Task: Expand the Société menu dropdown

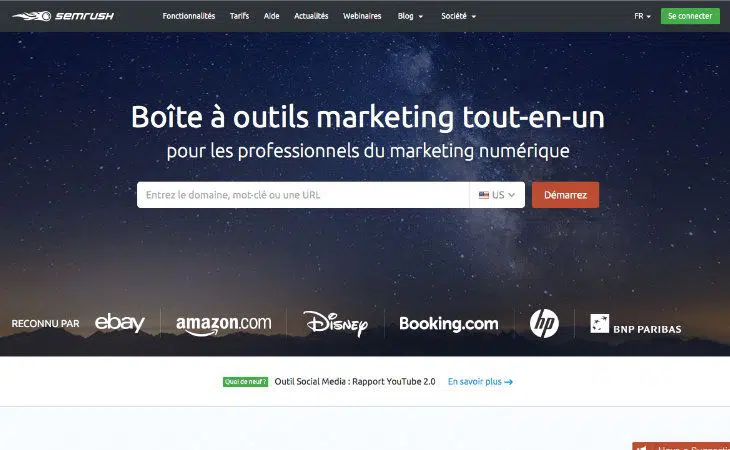Action: click(x=459, y=16)
